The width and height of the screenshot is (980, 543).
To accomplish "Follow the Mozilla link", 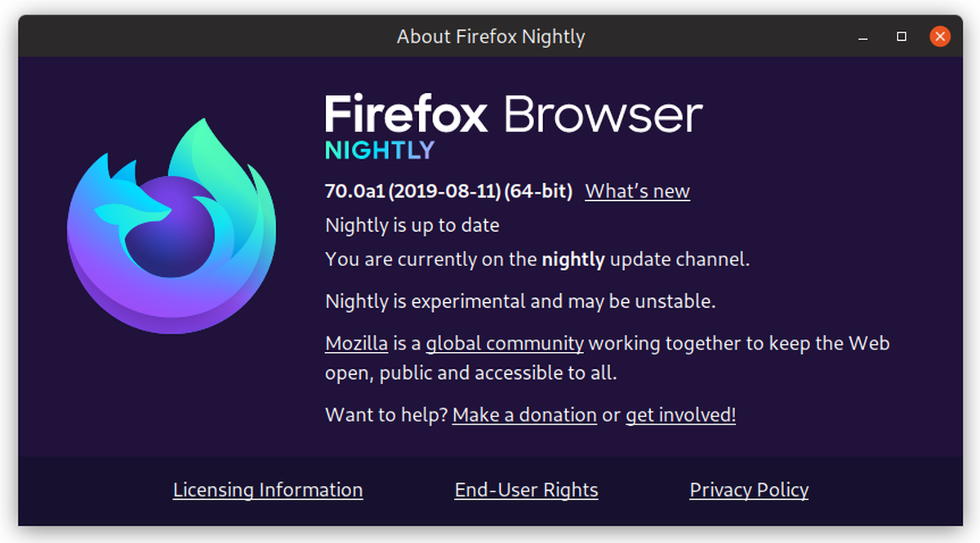I will point(356,343).
